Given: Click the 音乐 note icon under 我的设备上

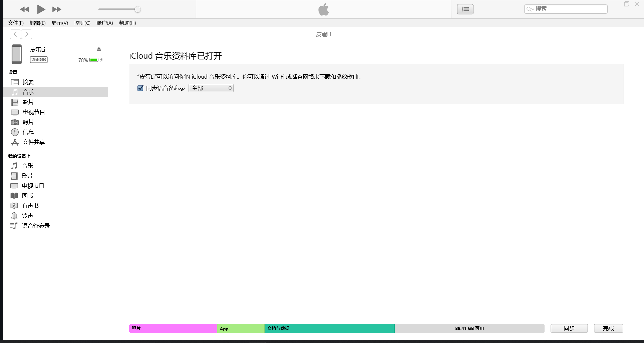Looking at the screenshot, I should [14, 166].
